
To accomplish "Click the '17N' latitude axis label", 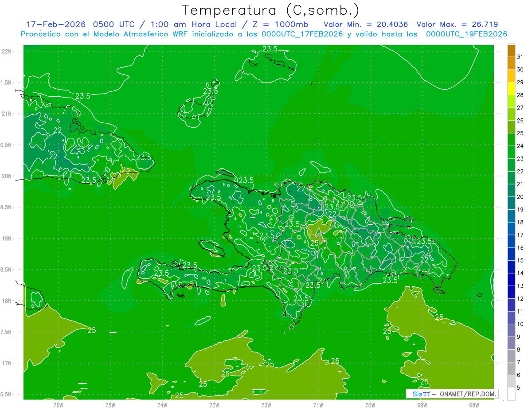I will click(7, 363).
